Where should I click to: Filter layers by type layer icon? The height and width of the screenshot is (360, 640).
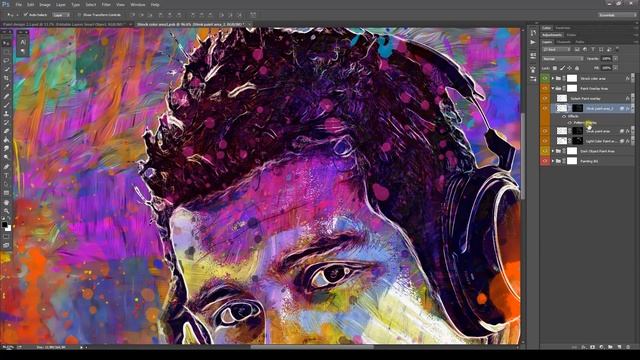pyautogui.click(x=593, y=49)
